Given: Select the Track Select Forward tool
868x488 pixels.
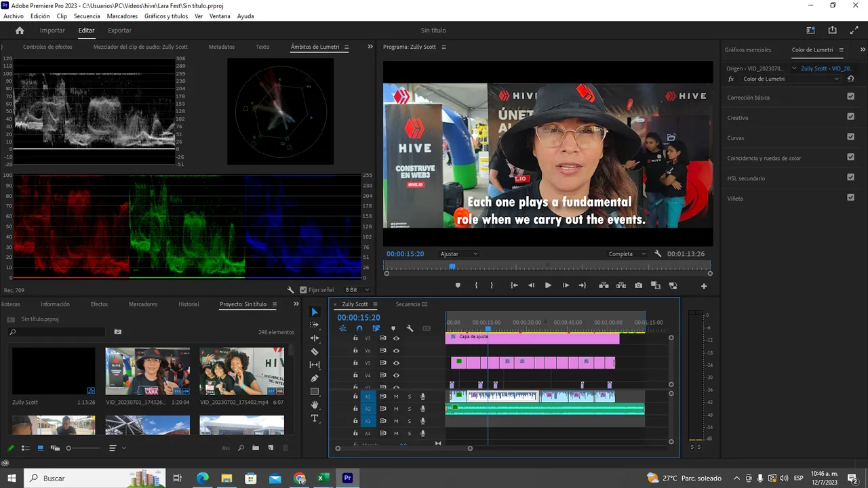Looking at the screenshot, I should point(315,325).
